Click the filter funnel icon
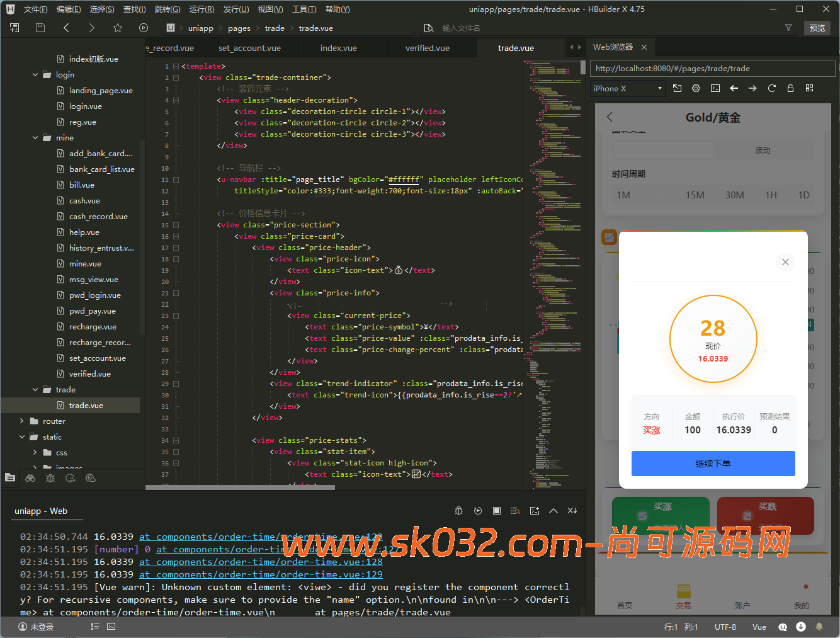Image resolution: width=840 pixels, height=638 pixels. pyautogui.click(x=788, y=28)
